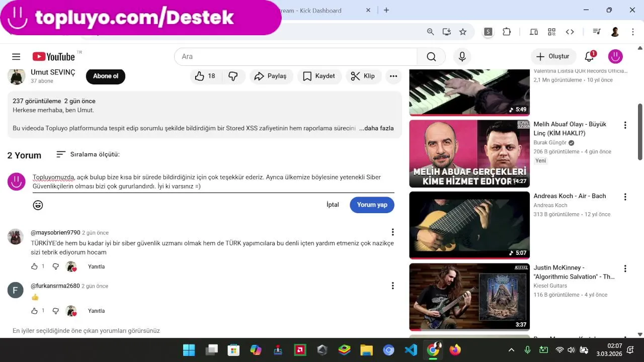
Task: Cancel the comment with İptal
Action: coord(333,205)
